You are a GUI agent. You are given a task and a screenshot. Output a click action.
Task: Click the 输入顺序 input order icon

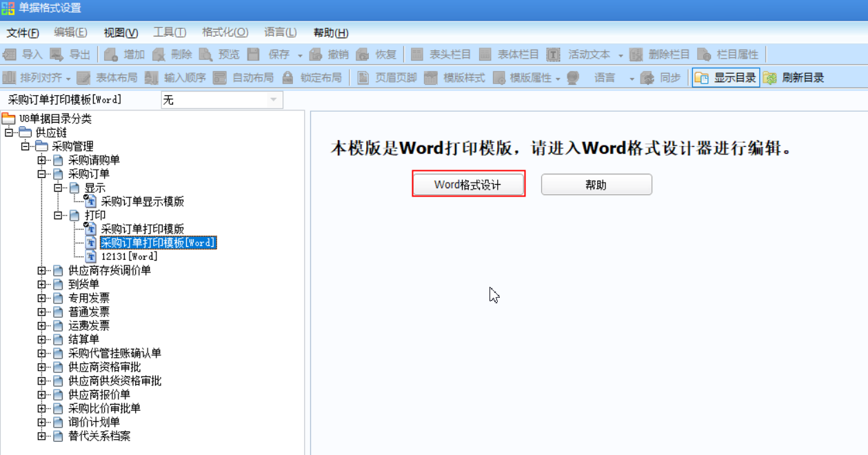152,78
